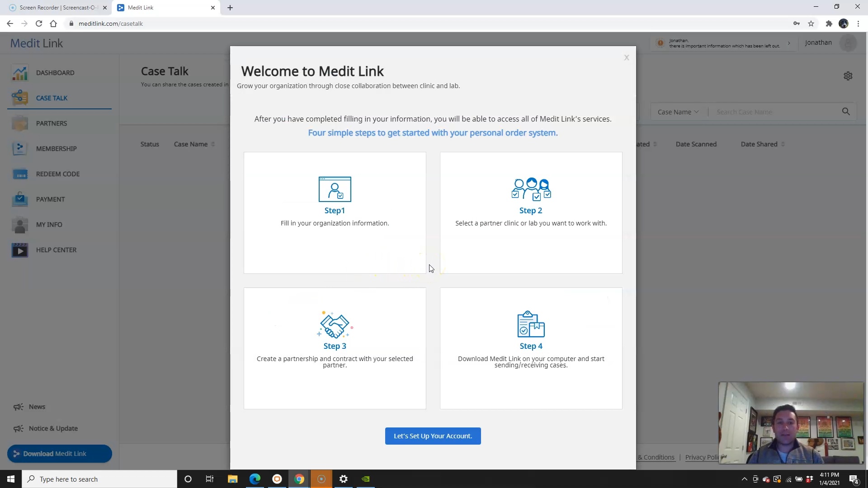Click the Status column header
The image size is (868, 488).
150,144
